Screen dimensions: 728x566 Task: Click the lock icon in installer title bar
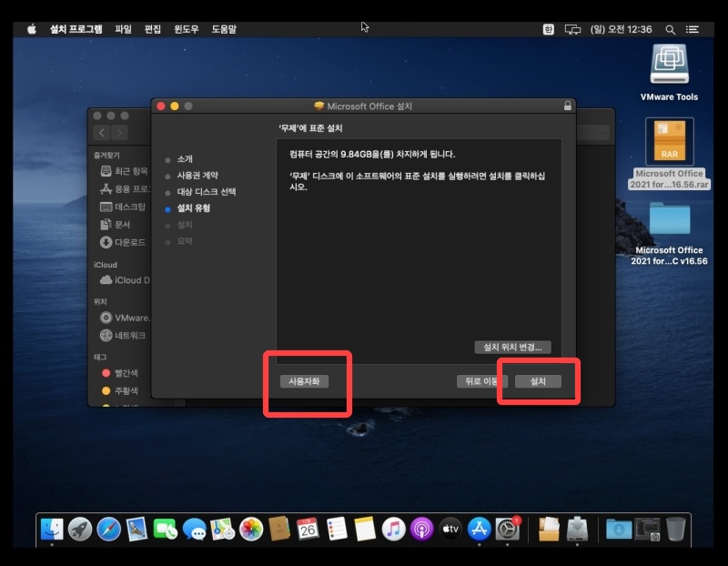pos(567,106)
